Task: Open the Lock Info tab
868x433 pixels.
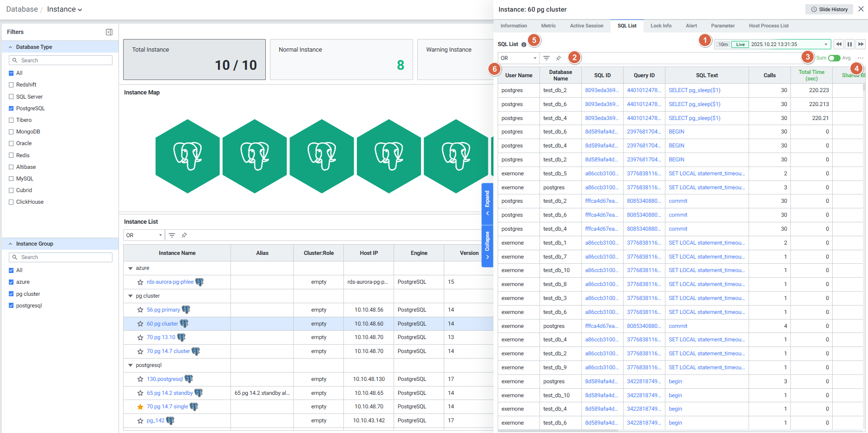Action: pyautogui.click(x=661, y=26)
